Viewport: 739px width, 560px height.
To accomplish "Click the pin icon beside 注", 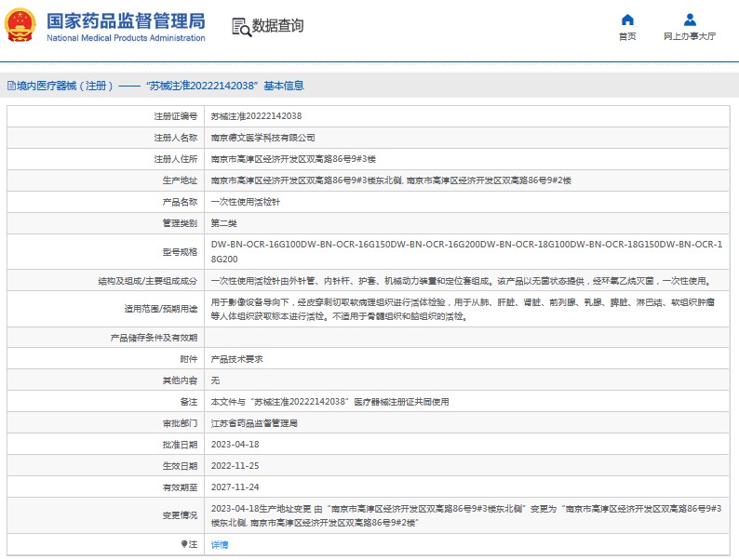I will (x=183, y=544).
